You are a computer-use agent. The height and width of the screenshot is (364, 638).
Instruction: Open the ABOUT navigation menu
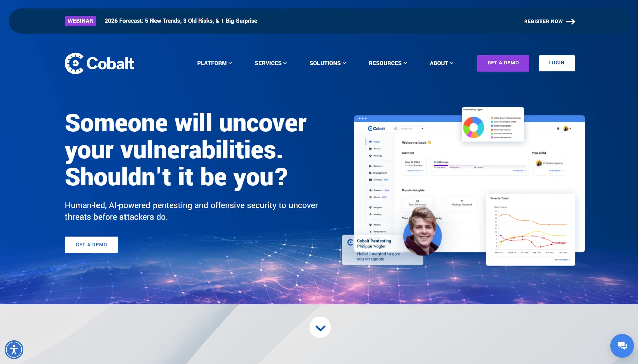tap(441, 63)
